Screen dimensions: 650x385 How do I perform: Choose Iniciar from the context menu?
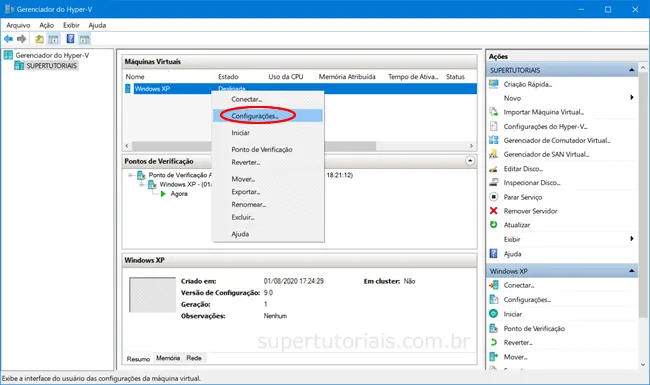268,133
